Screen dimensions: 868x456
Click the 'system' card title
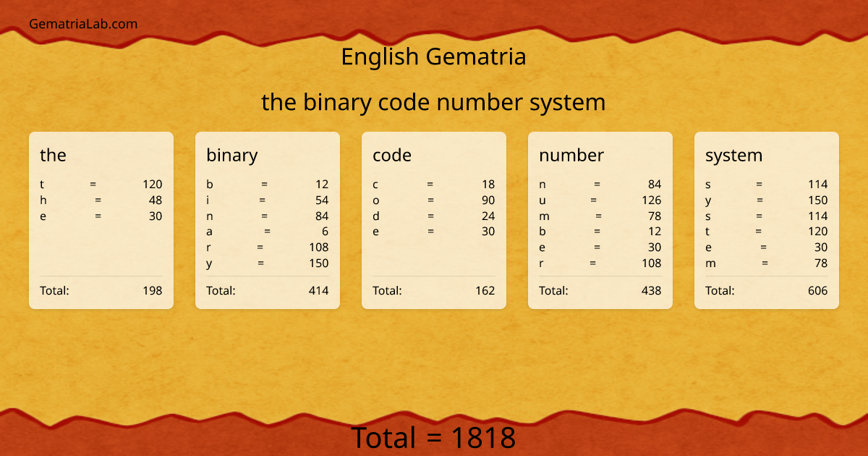tap(733, 155)
